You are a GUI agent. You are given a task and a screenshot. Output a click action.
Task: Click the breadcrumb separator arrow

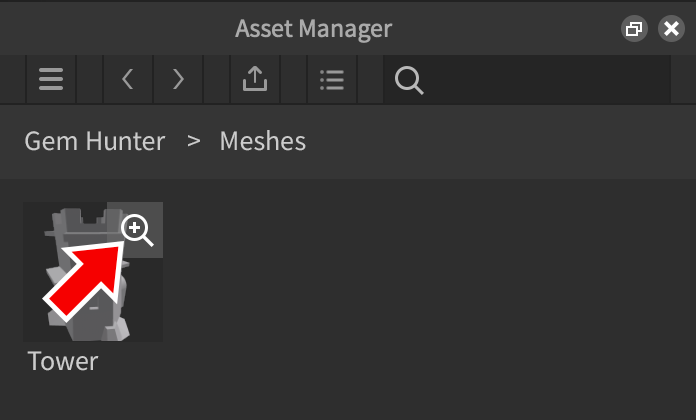(194, 141)
